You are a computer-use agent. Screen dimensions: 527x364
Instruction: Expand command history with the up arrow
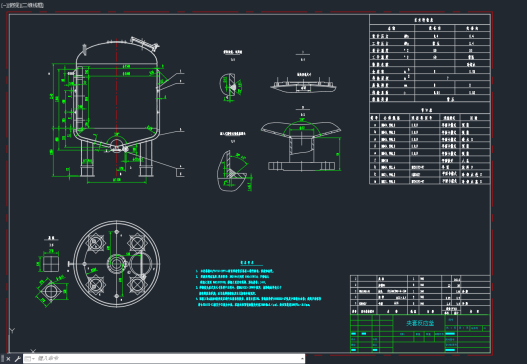pos(302,359)
